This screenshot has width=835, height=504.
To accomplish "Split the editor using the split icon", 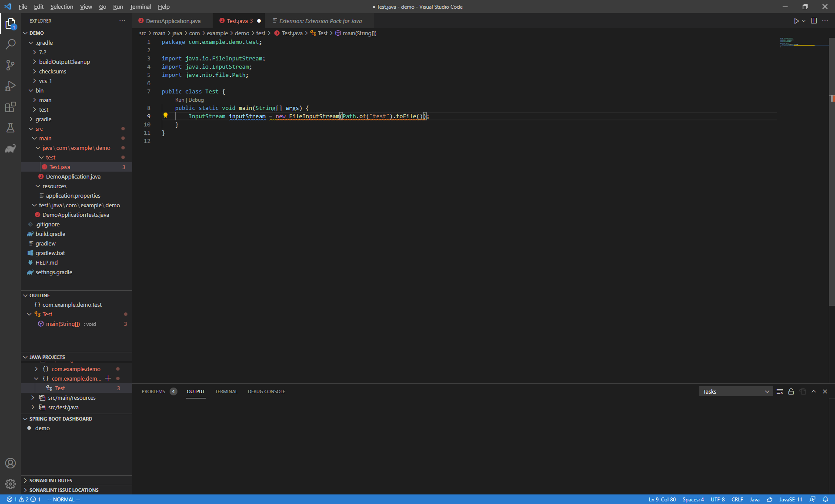I will [x=814, y=20].
